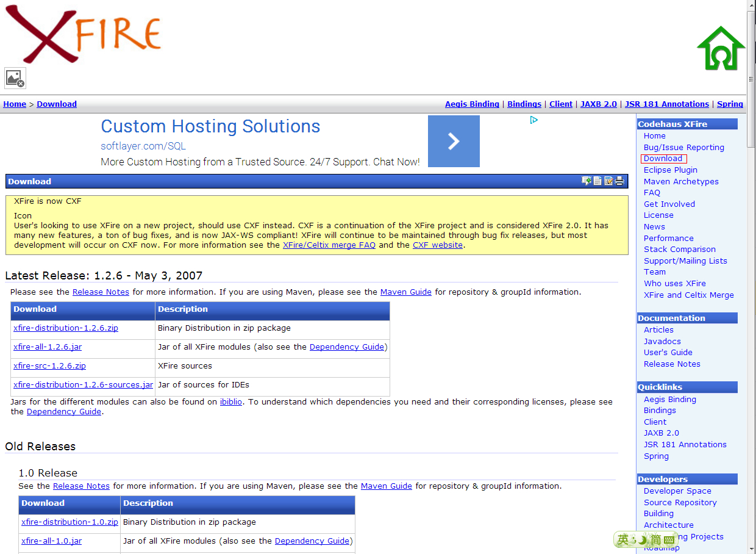Open the ibiblio link

click(x=232, y=402)
